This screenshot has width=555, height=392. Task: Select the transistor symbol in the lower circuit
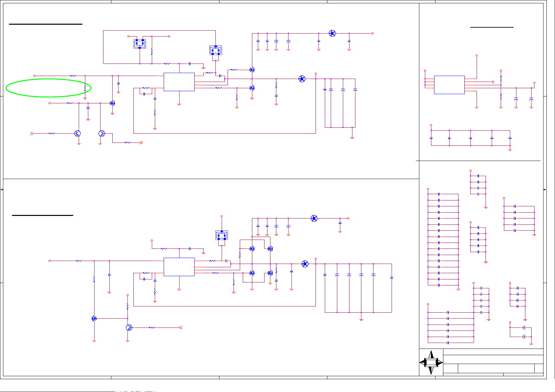(129, 327)
